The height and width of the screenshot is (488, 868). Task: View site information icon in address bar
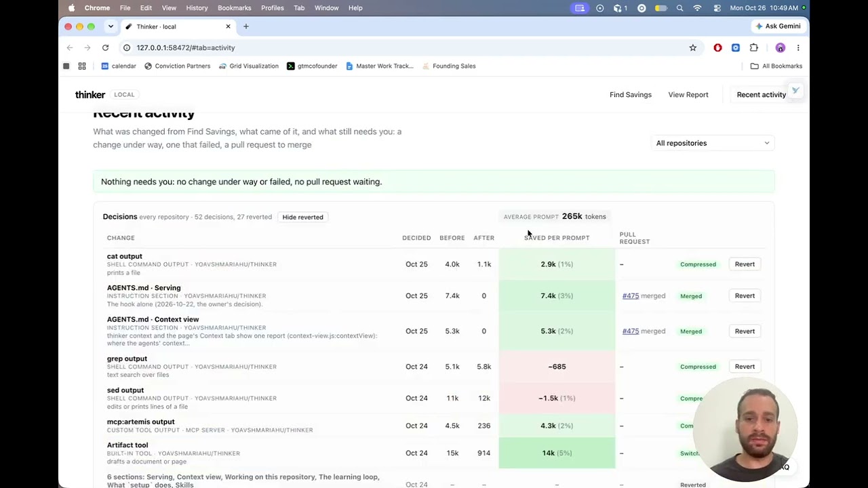coord(127,47)
